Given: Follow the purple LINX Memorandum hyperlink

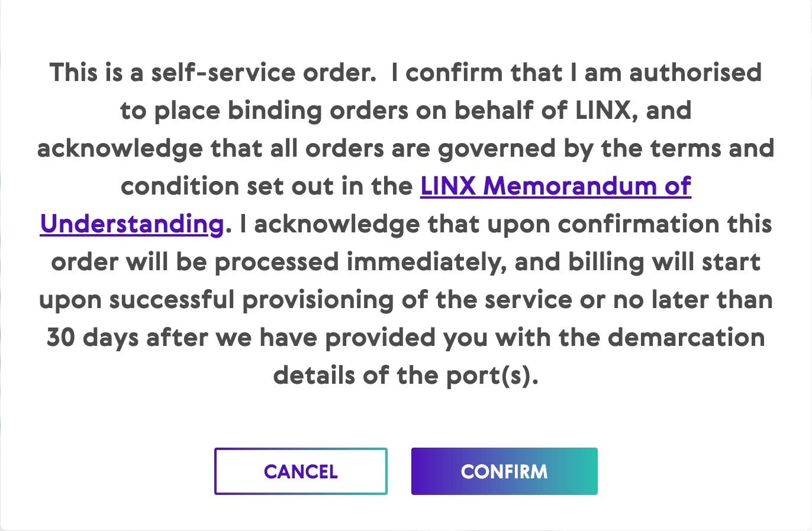Looking at the screenshot, I should pyautogui.click(x=555, y=186).
